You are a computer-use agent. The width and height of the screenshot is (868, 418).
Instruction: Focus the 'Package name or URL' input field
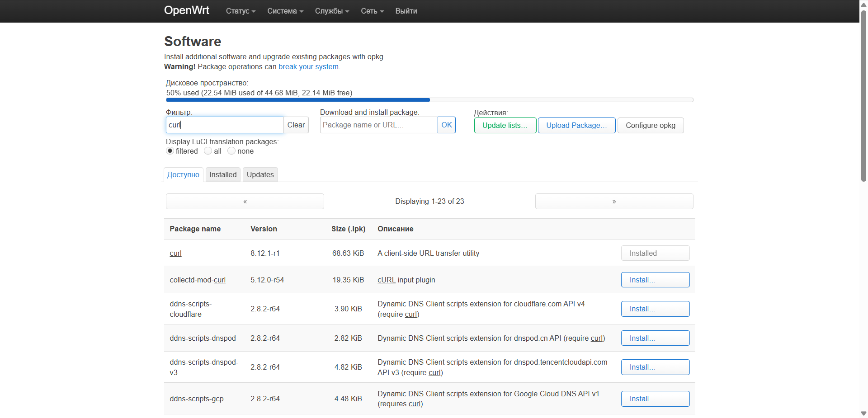tap(378, 125)
